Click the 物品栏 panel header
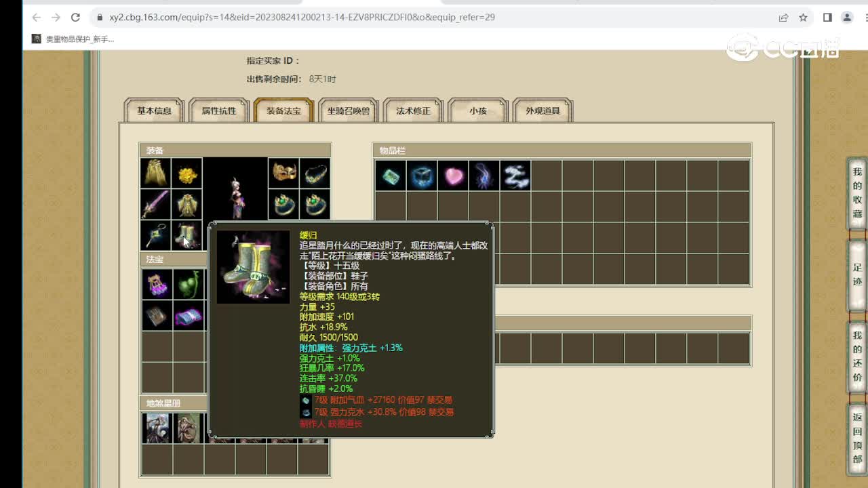 pos(562,150)
